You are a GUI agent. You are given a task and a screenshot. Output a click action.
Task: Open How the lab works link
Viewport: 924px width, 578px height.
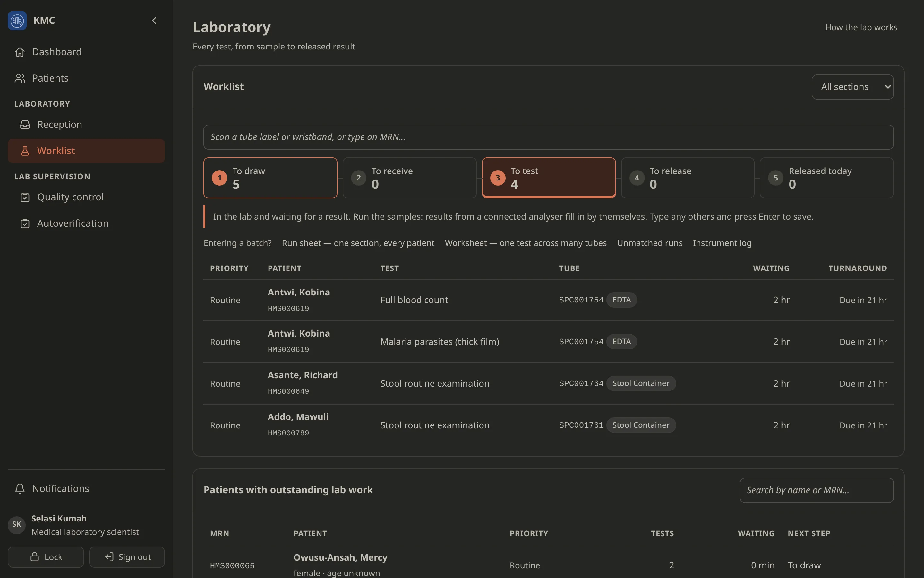pos(861,27)
